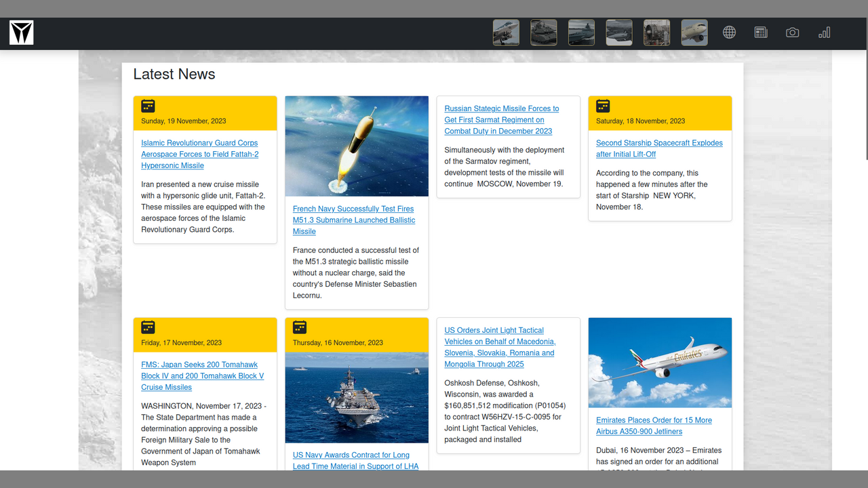Click the Emirates airplane photo
Image resolution: width=868 pixels, height=488 pixels.
(660, 363)
